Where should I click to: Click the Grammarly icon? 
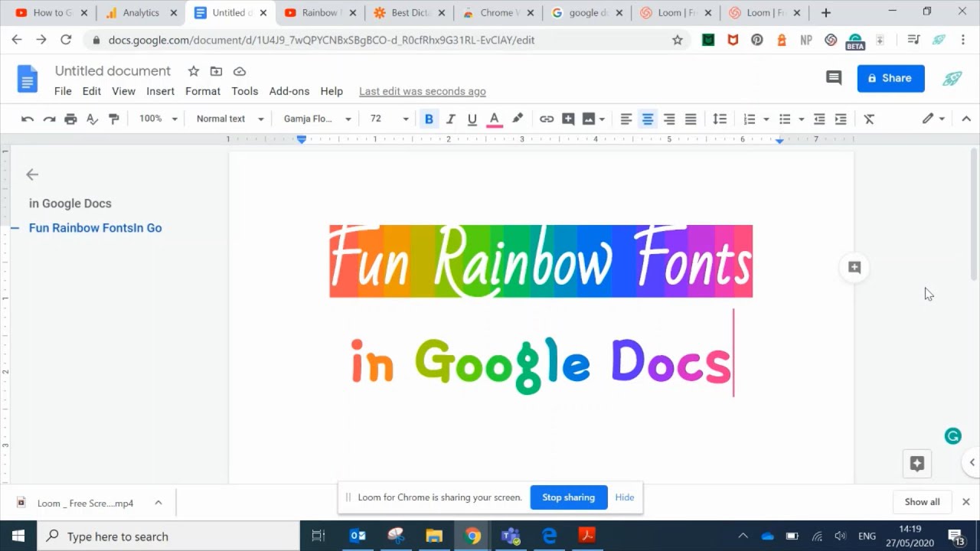pyautogui.click(x=953, y=436)
